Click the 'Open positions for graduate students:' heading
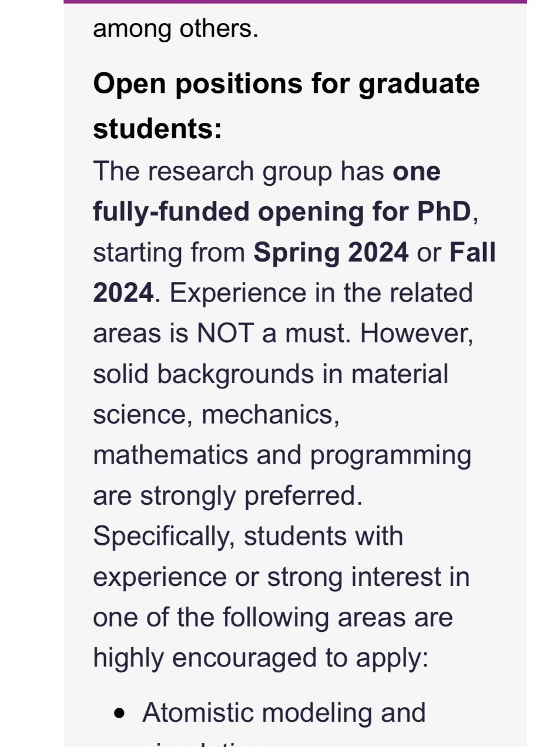 pos(286,106)
